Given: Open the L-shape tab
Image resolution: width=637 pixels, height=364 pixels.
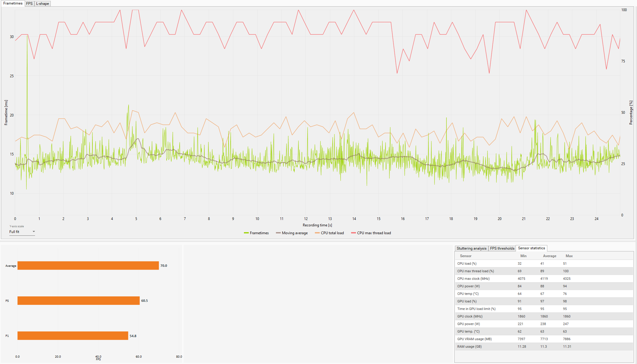Looking at the screenshot, I should 42,4.
